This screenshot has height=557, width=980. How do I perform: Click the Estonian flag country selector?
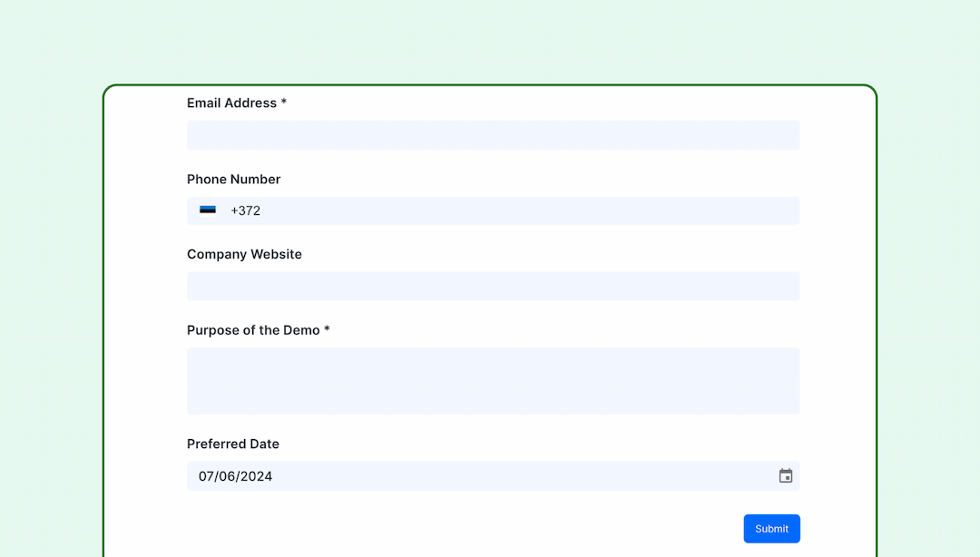[x=209, y=210]
